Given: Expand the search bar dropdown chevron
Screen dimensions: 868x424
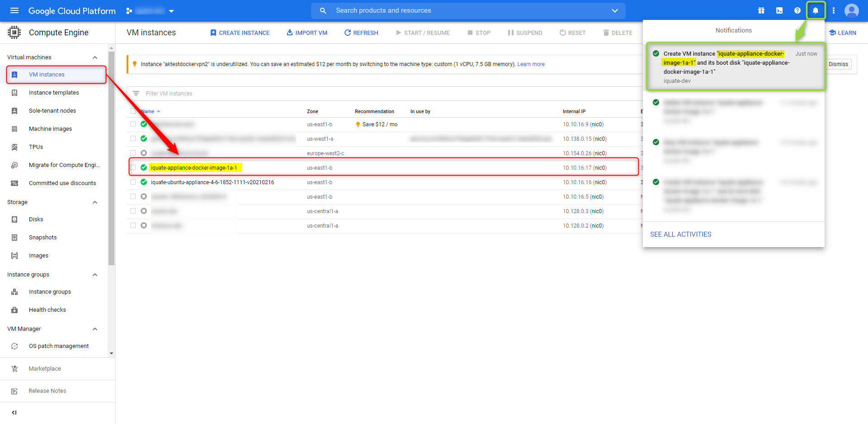Looking at the screenshot, I should (x=615, y=10).
